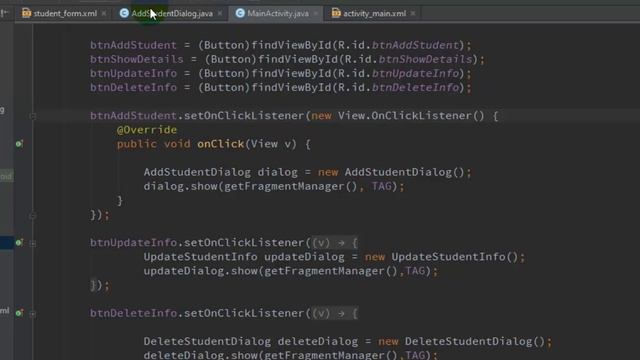
Task: Open the AddStudentDialog.java tab
Action: tap(171, 13)
